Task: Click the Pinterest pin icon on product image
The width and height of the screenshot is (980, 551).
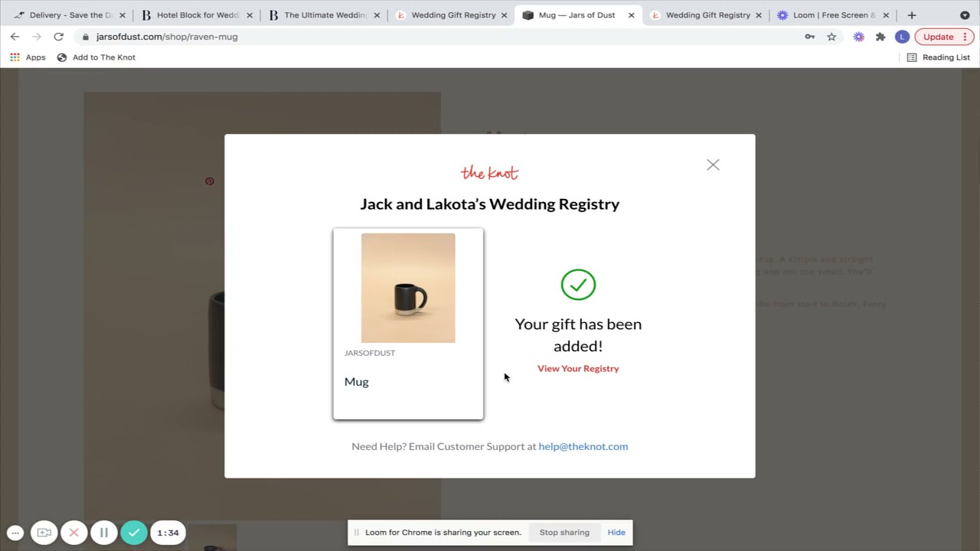Action: click(210, 181)
